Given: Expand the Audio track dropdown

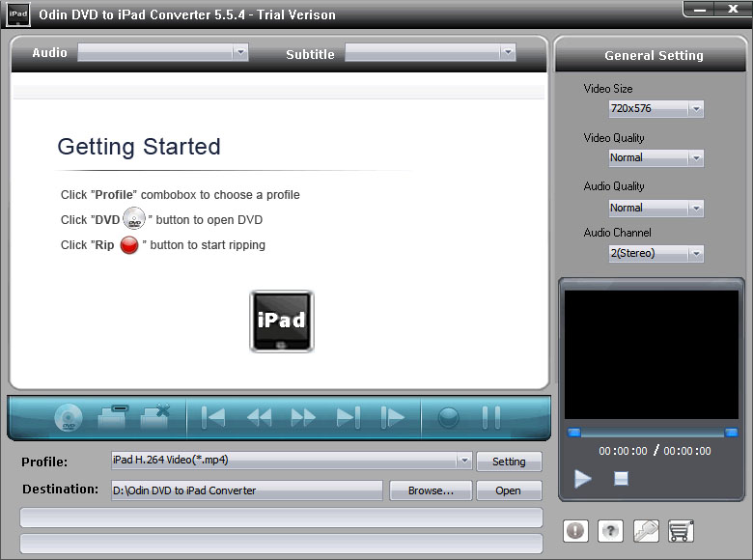Looking at the screenshot, I should (x=240, y=52).
